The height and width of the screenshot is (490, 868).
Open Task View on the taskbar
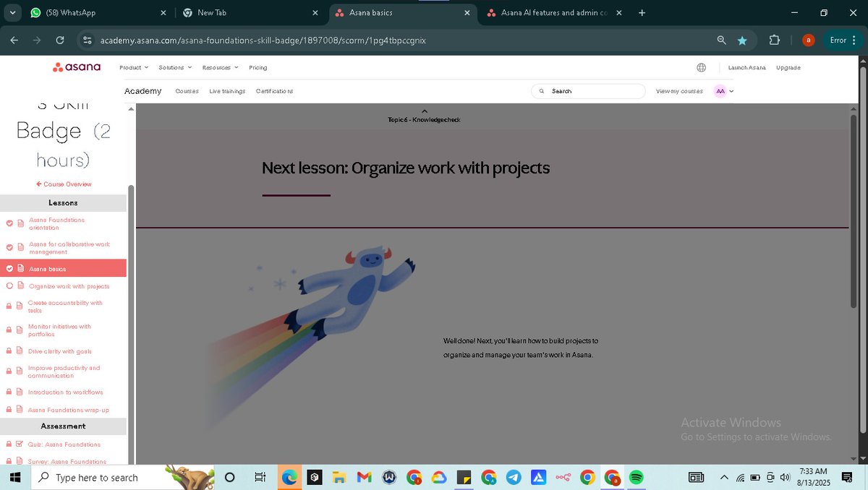[x=260, y=477]
